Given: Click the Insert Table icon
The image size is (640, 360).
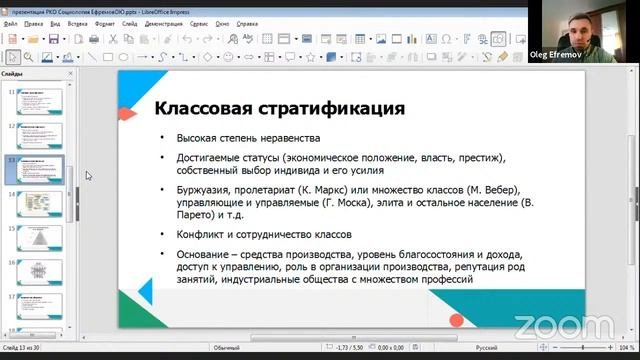Looking at the screenshot, I should pyautogui.click(x=360, y=39).
